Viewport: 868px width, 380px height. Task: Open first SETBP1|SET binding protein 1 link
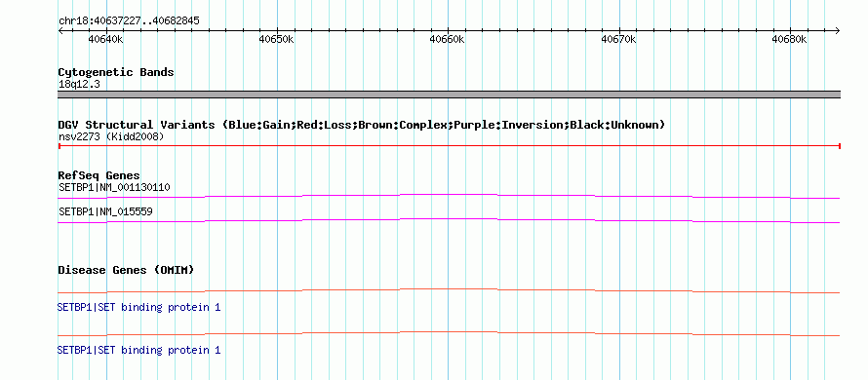click(x=138, y=307)
